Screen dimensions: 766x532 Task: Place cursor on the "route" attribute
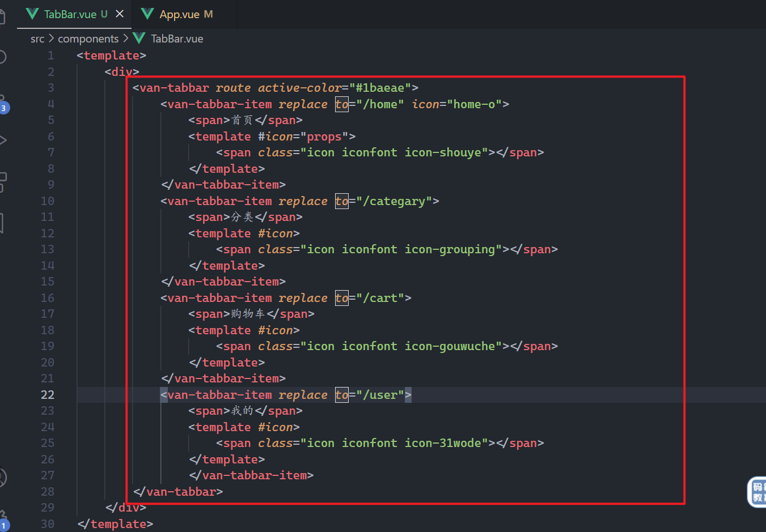coord(233,88)
